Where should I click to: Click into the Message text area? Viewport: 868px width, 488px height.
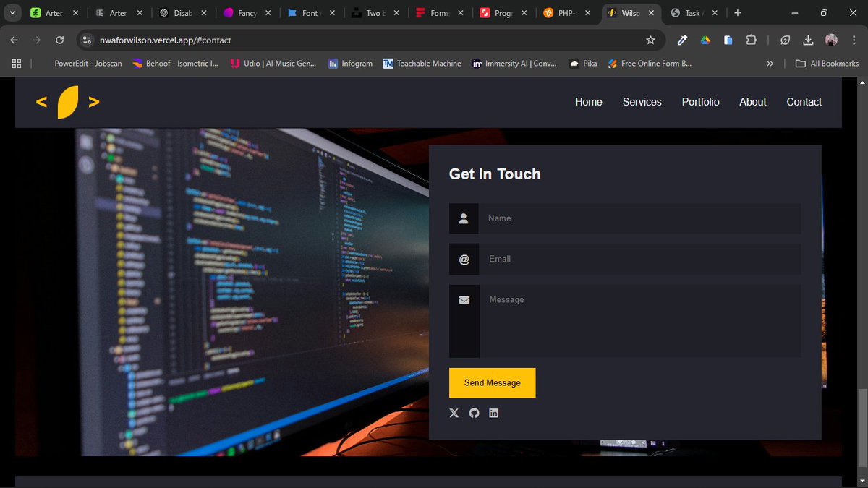click(x=639, y=321)
